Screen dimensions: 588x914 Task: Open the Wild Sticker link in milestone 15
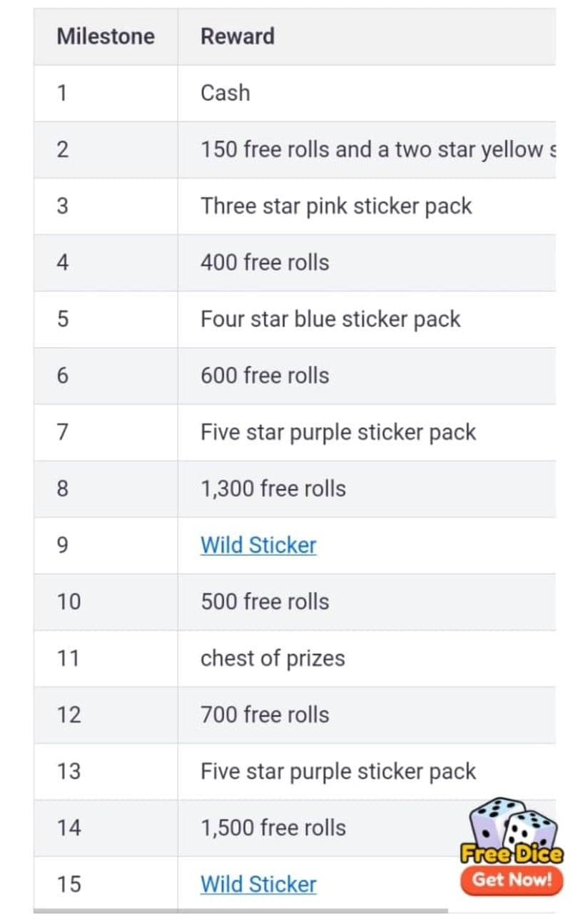click(258, 885)
